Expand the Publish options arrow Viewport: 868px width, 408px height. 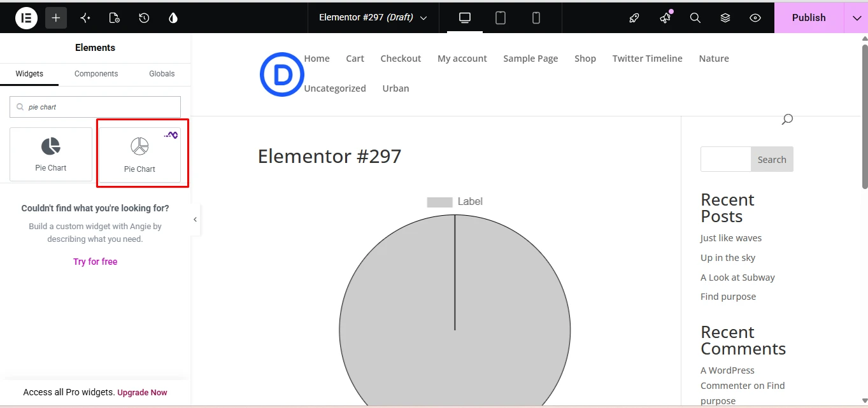tap(857, 18)
